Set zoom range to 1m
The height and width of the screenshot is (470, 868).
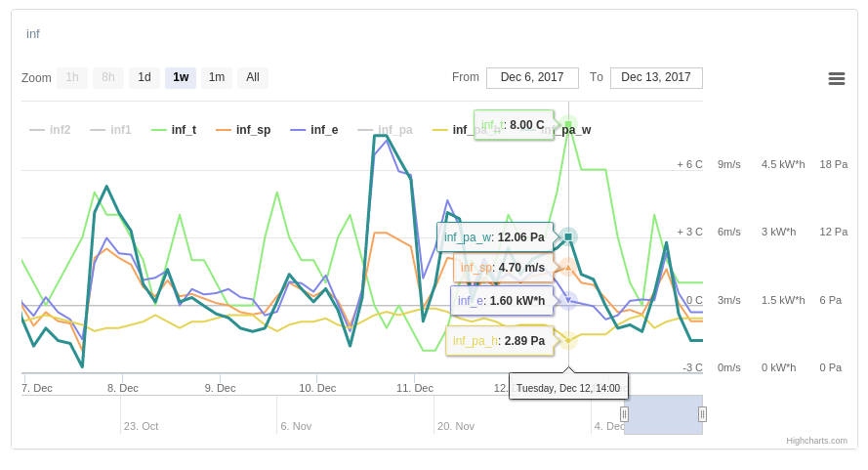coord(217,78)
